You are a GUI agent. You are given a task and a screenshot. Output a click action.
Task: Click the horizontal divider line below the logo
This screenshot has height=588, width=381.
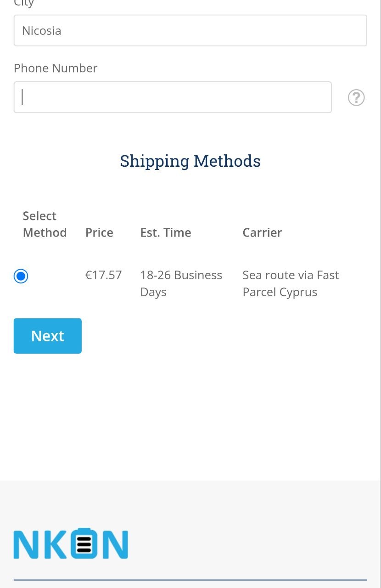tap(190, 580)
